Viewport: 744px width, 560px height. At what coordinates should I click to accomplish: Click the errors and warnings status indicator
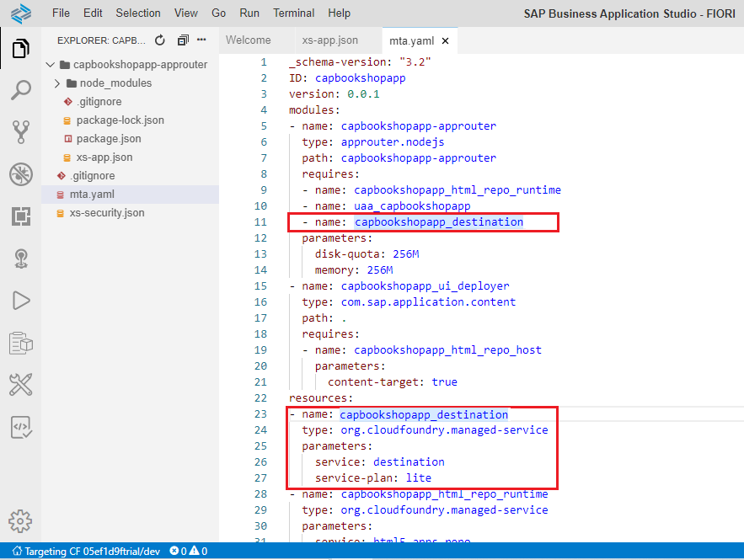pos(187,551)
